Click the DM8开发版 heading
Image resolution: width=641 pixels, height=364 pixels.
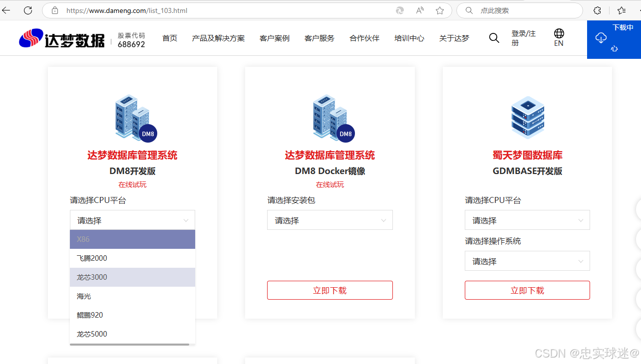[133, 171]
